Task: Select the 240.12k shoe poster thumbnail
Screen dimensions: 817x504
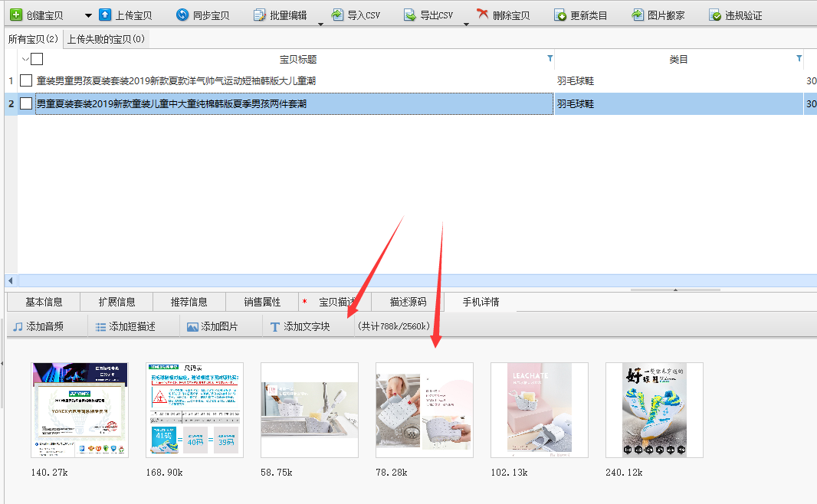Action: coord(654,410)
